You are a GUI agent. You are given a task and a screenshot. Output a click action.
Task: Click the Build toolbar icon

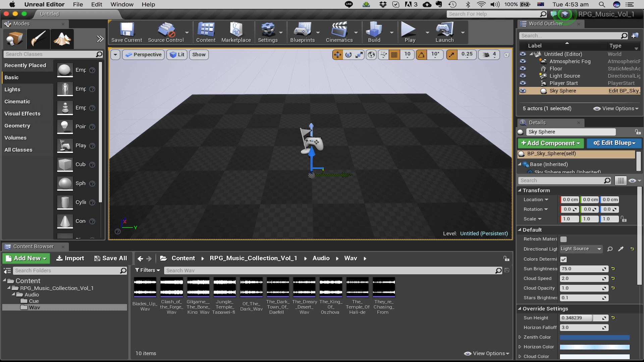pyautogui.click(x=374, y=33)
